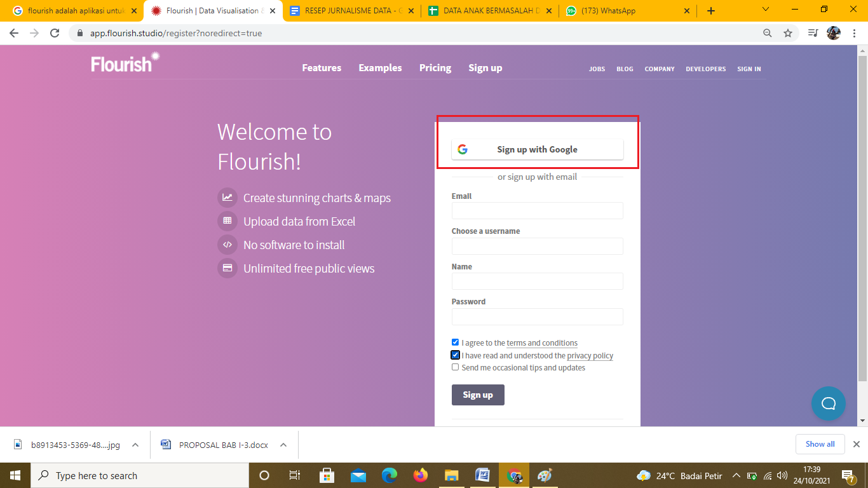Reload the page using refresh icon

pyautogui.click(x=55, y=33)
